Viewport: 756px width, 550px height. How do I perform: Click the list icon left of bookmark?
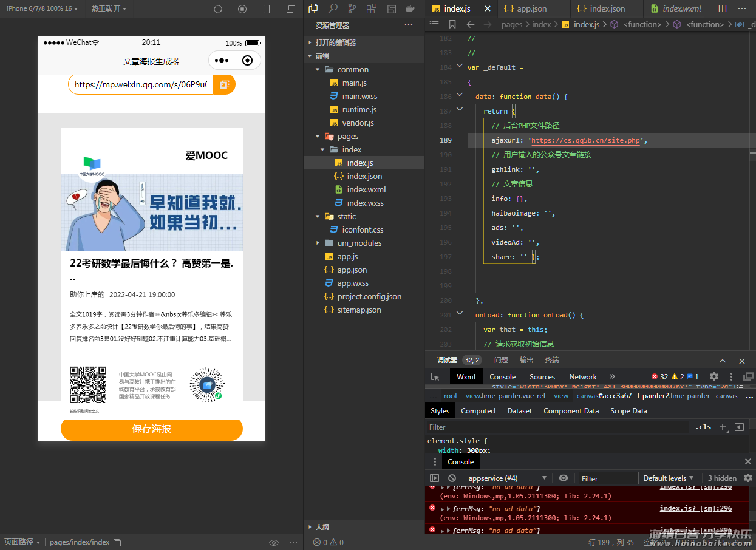(x=434, y=24)
